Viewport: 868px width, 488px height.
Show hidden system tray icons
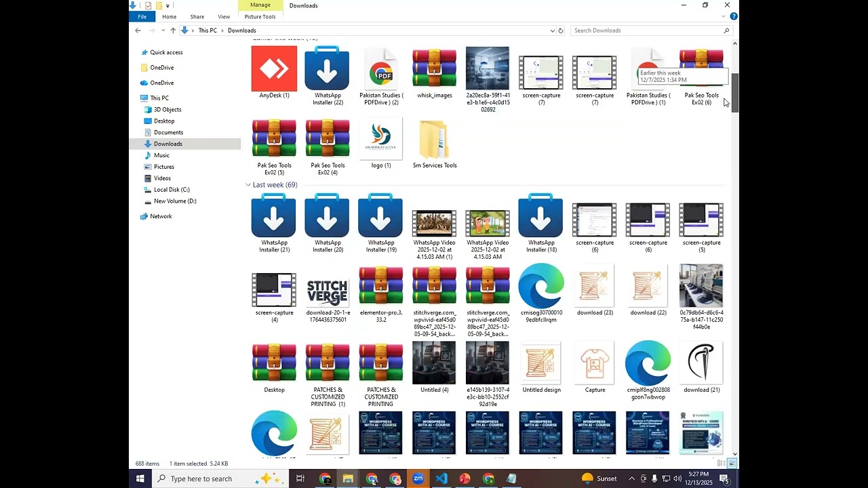click(631, 479)
